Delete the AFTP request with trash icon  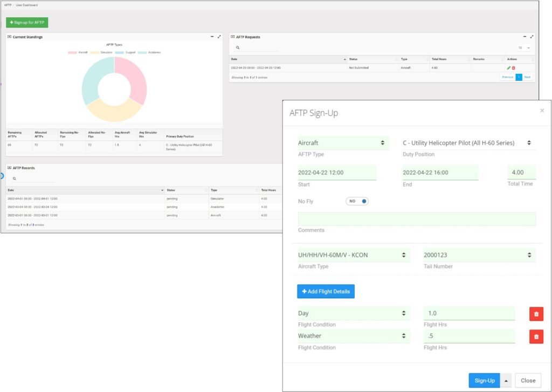point(514,68)
